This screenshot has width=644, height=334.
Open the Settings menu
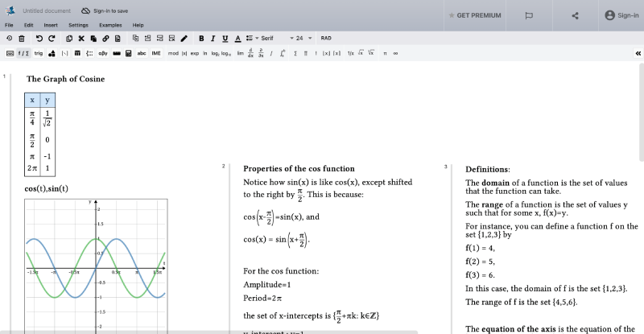coord(78,25)
